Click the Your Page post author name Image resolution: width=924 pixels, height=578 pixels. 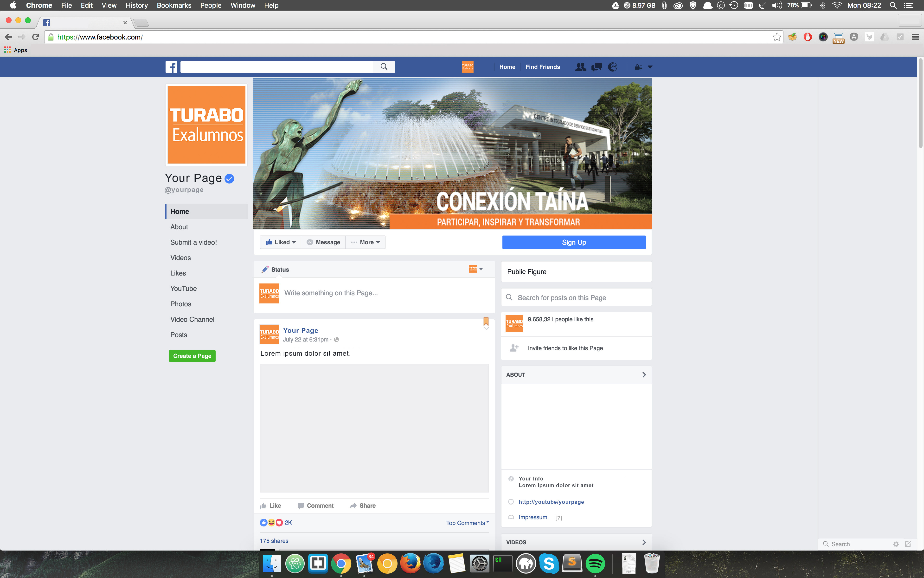coord(301,331)
